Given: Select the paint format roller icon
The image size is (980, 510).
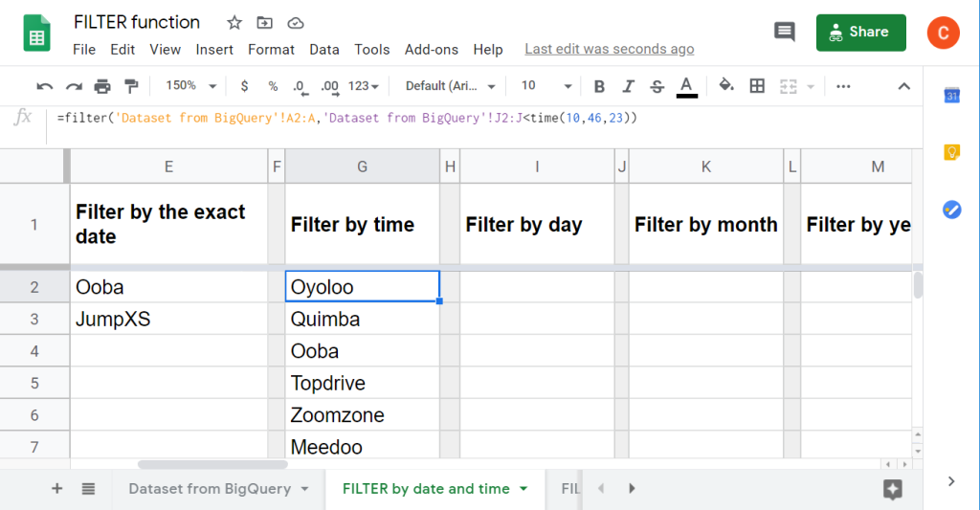Looking at the screenshot, I should pyautogui.click(x=132, y=86).
